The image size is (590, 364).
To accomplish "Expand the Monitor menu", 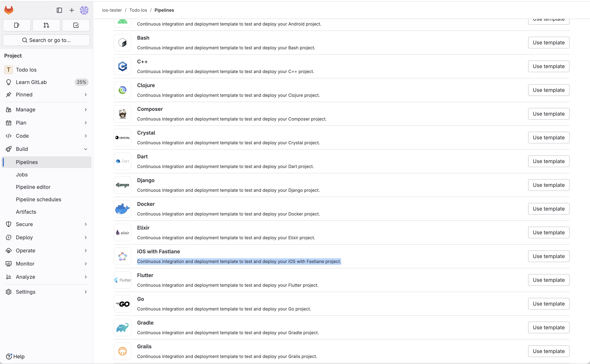I will pyautogui.click(x=46, y=264).
